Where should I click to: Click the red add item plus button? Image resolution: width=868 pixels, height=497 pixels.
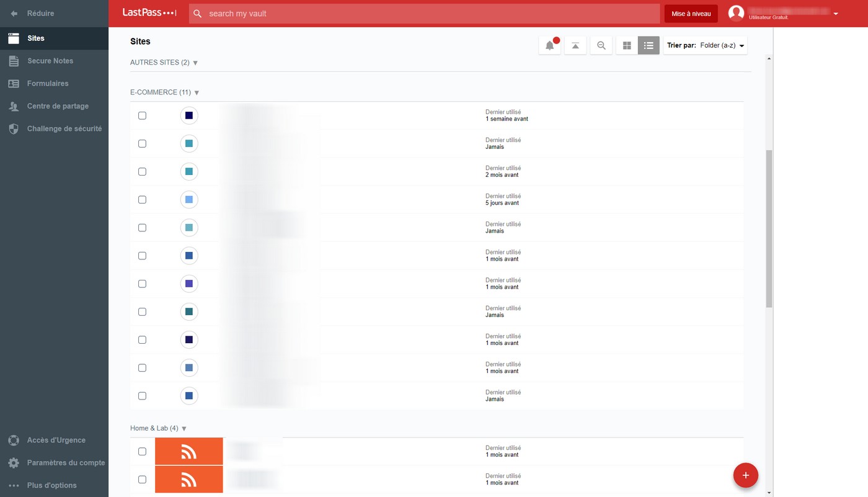[746, 475]
